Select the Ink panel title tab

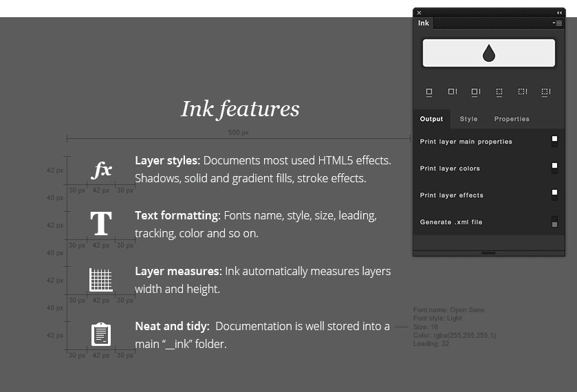coord(424,23)
